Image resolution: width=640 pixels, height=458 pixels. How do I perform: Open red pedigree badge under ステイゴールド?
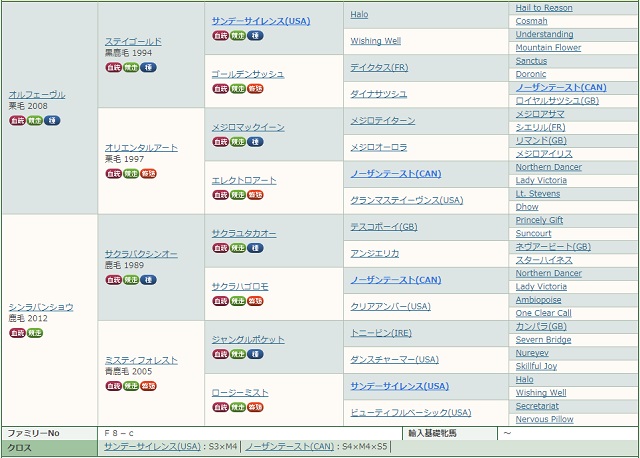(x=113, y=67)
